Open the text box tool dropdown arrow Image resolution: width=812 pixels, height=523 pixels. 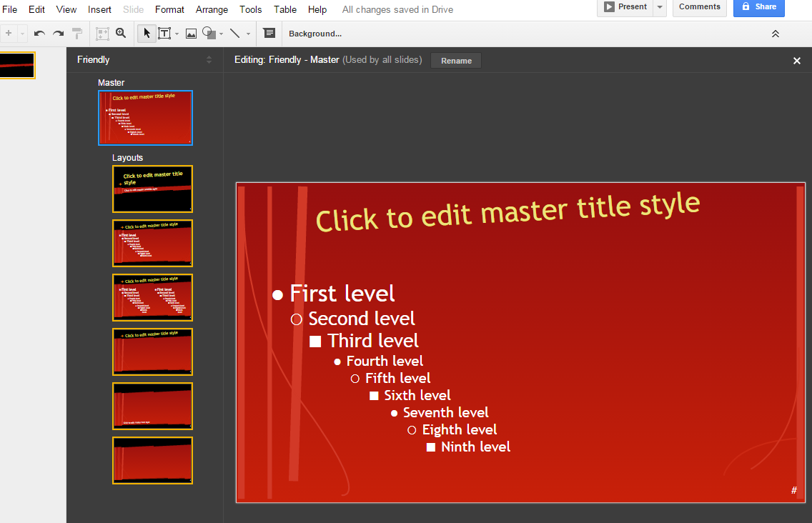177,34
